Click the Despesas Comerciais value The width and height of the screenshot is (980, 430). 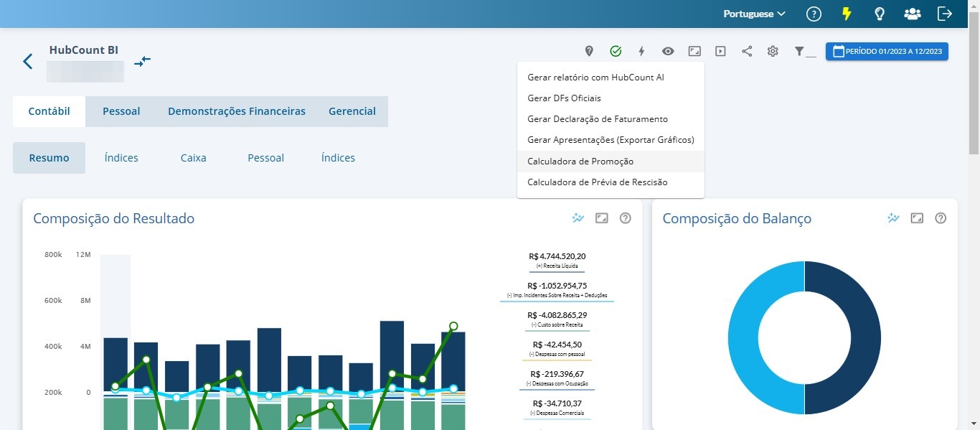tap(557, 403)
